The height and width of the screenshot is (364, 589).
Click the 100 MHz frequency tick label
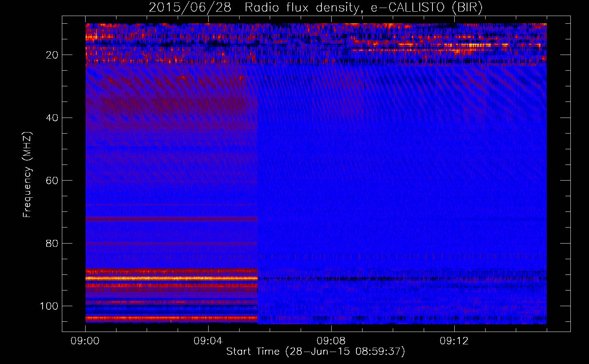point(49,306)
